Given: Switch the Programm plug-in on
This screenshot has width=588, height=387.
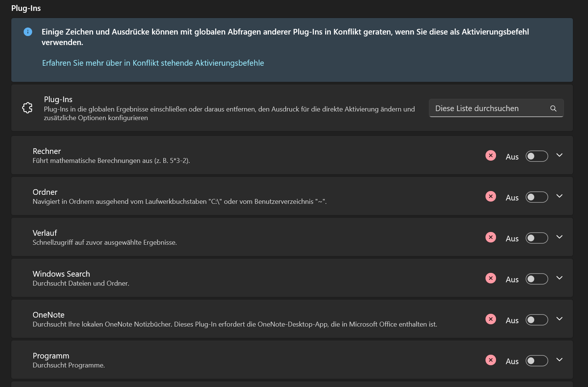Looking at the screenshot, I should click(x=537, y=361).
